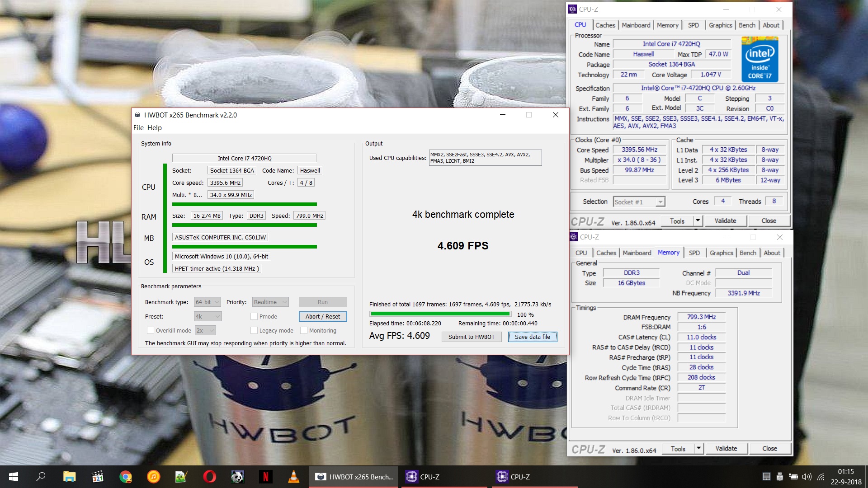
Task: Open Overkill 2x multiplier dropdown
Action: click(x=205, y=330)
